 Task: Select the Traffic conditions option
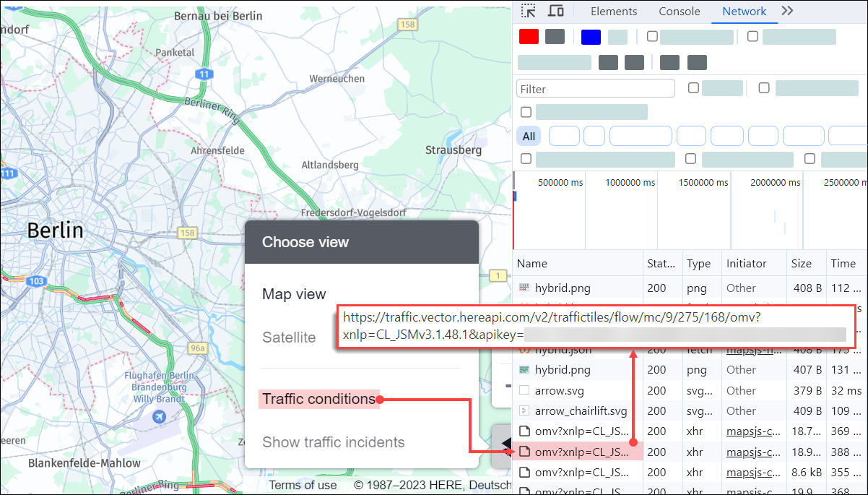(x=319, y=398)
